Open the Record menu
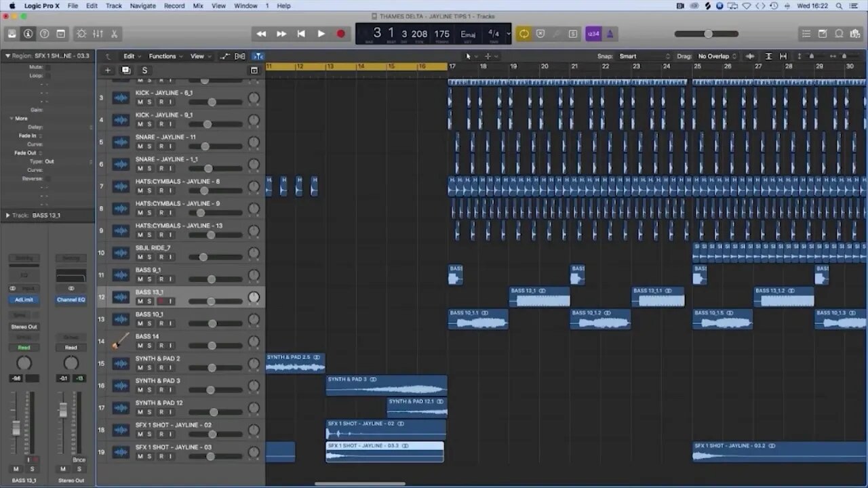Image resolution: width=868 pixels, height=488 pixels. tap(174, 5)
